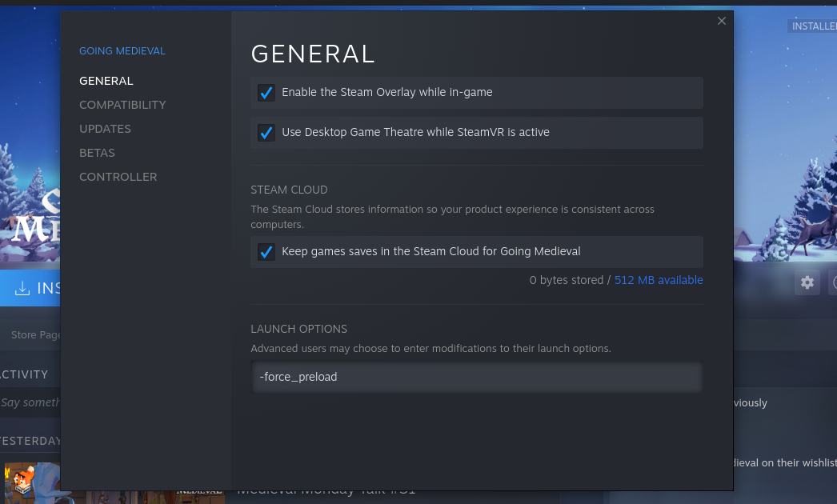
Task: Click the Installed badge in the top corner
Action: coord(812,26)
